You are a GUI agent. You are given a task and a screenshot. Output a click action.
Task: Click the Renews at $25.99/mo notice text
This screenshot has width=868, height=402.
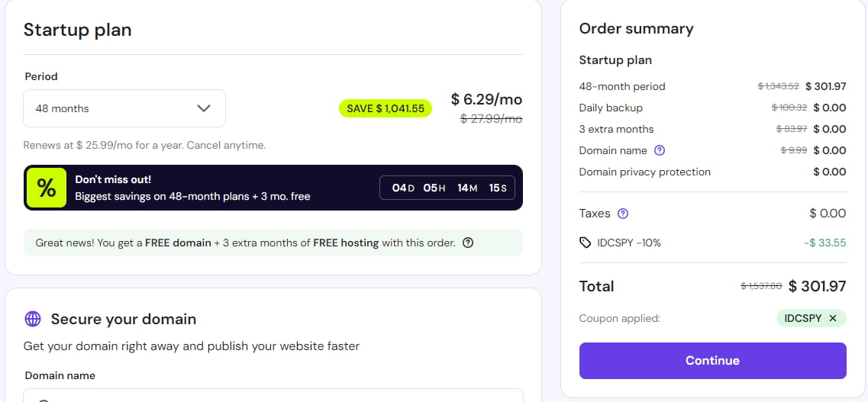click(144, 145)
